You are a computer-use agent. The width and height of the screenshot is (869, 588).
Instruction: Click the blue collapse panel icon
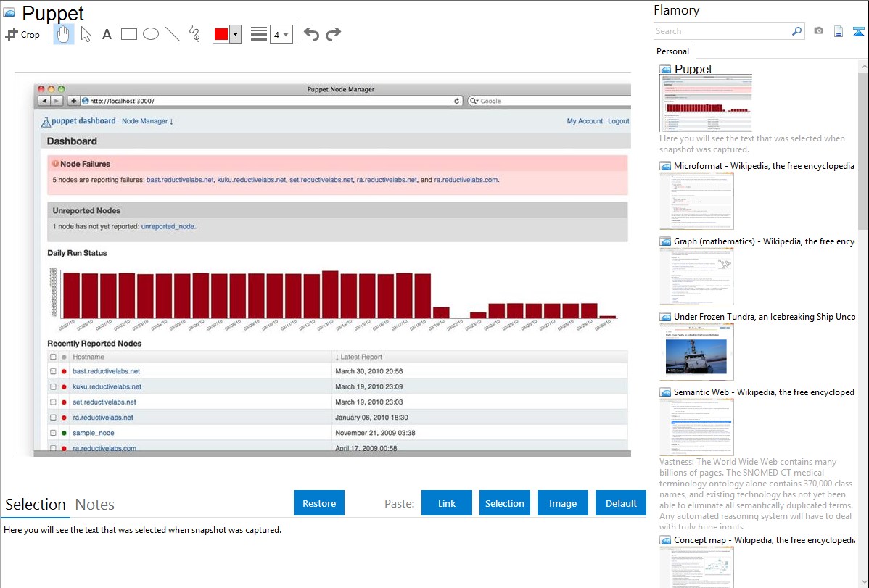coord(858,31)
